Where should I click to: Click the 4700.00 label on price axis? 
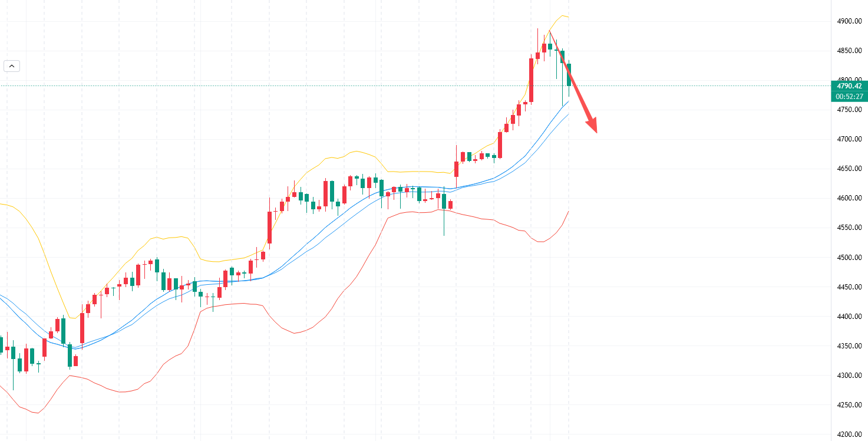849,139
